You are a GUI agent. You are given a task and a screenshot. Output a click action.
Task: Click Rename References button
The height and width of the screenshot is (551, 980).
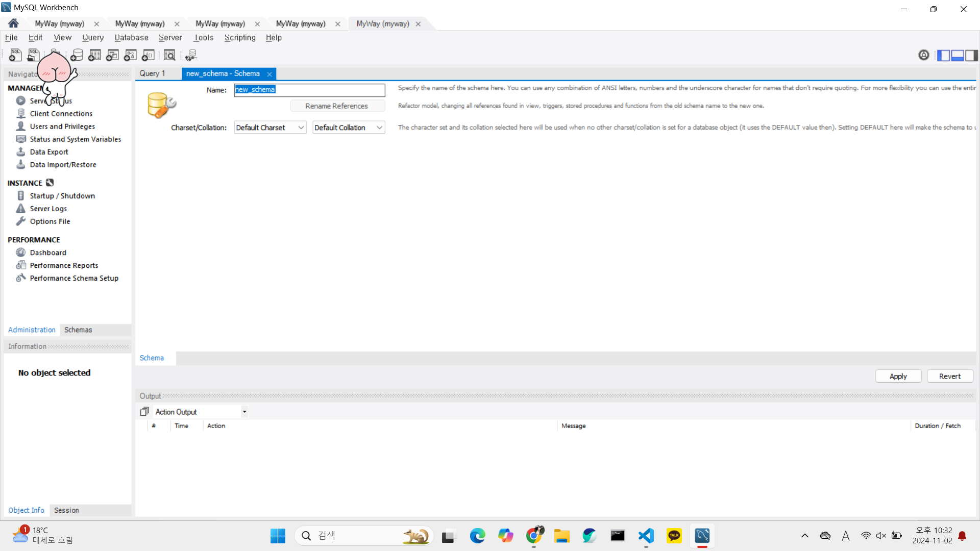(336, 106)
